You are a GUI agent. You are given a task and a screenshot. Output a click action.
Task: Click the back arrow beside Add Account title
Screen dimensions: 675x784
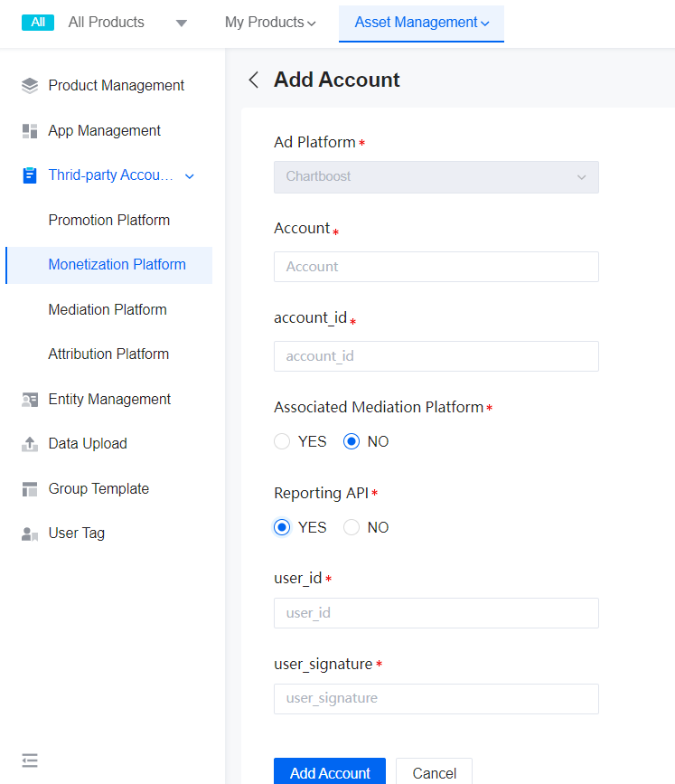[253, 80]
